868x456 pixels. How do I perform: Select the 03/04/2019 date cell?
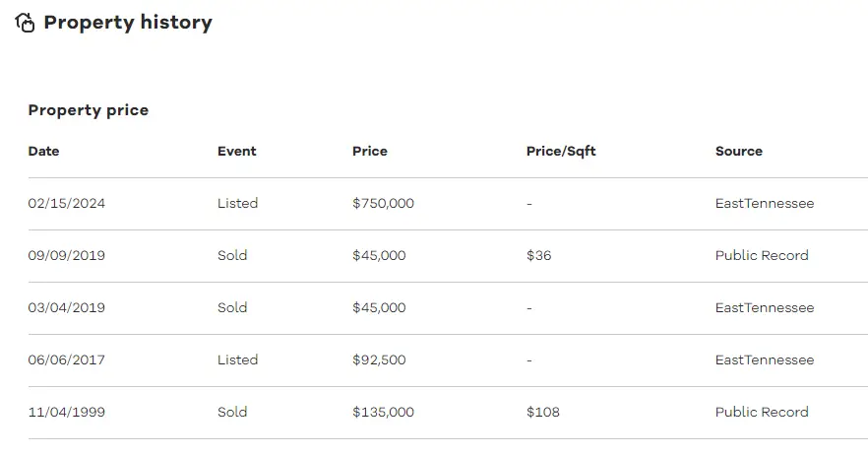pos(67,307)
